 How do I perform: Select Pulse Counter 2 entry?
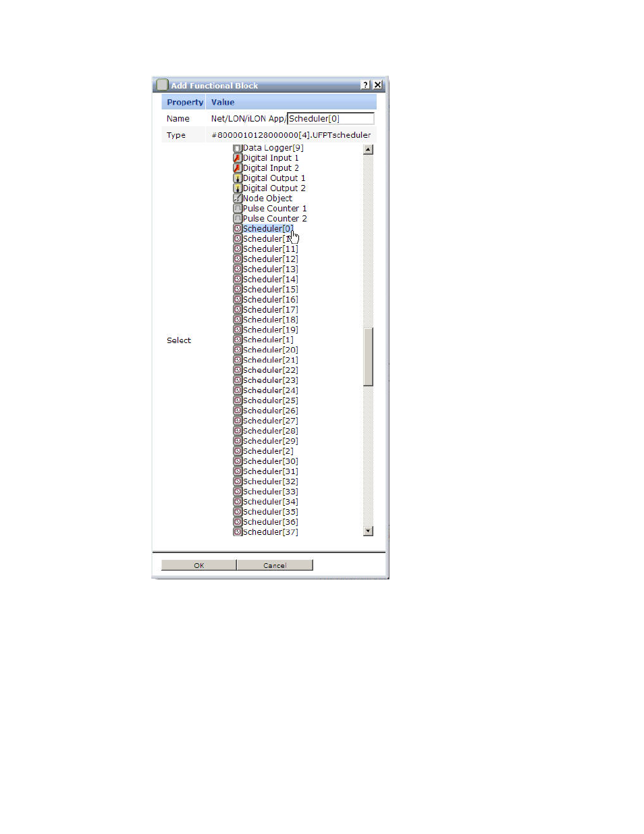coord(275,219)
